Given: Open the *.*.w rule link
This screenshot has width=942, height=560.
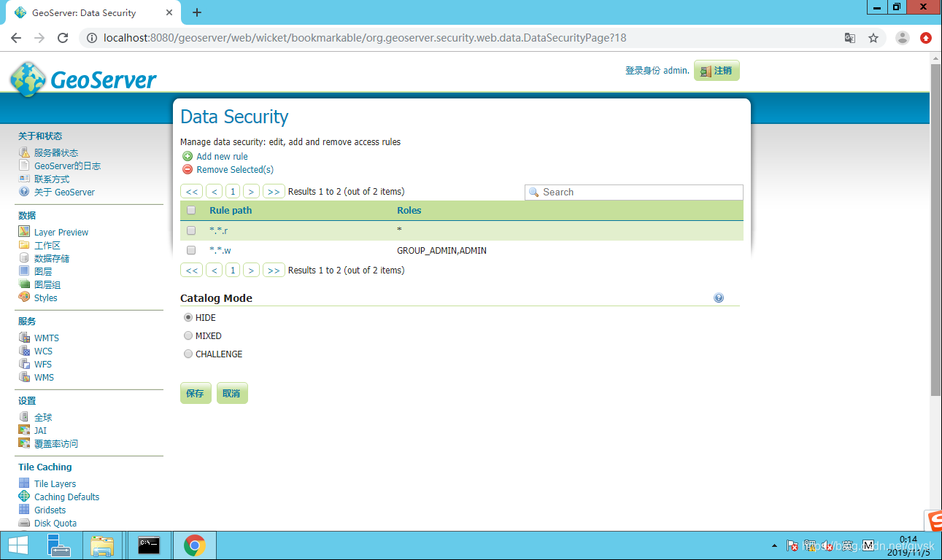Looking at the screenshot, I should click(x=220, y=250).
